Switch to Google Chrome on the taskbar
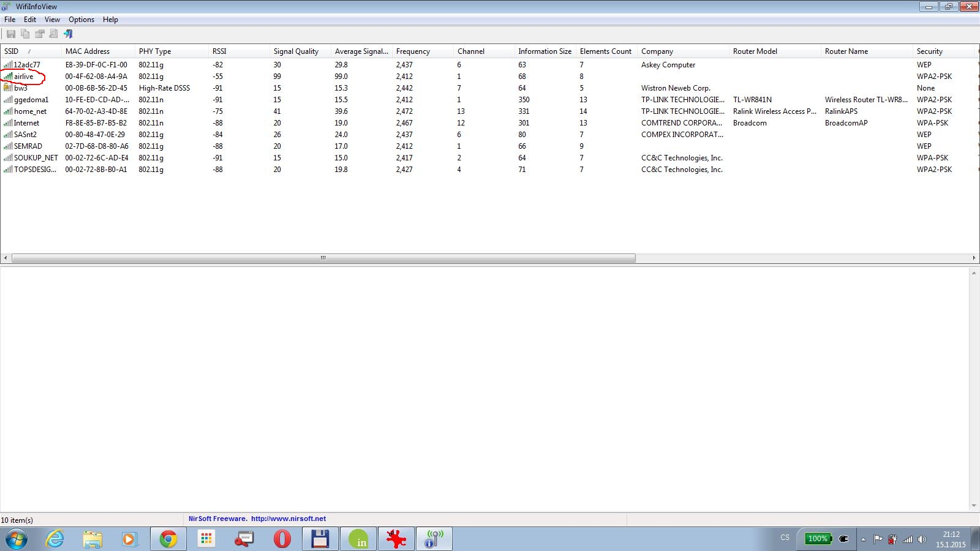Image resolution: width=980 pixels, height=551 pixels. pos(168,539)
